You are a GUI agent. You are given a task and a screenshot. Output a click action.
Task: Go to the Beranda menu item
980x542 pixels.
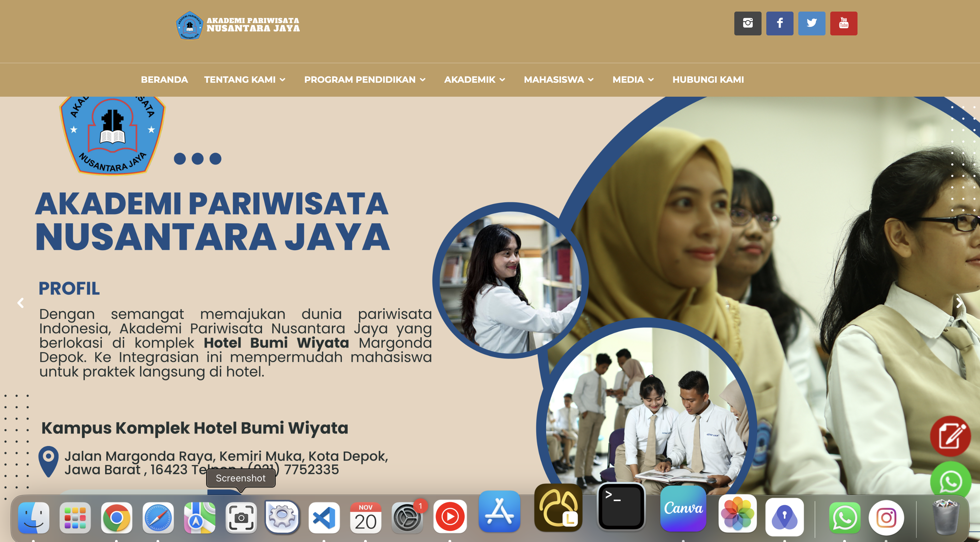click(x=164, y=80)
